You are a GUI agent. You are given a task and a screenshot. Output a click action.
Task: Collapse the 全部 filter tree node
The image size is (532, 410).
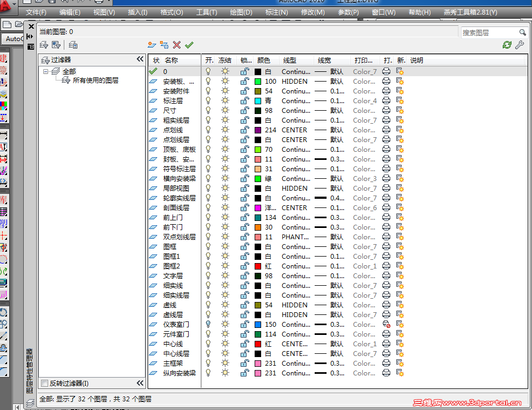click(x=45, y=71)
